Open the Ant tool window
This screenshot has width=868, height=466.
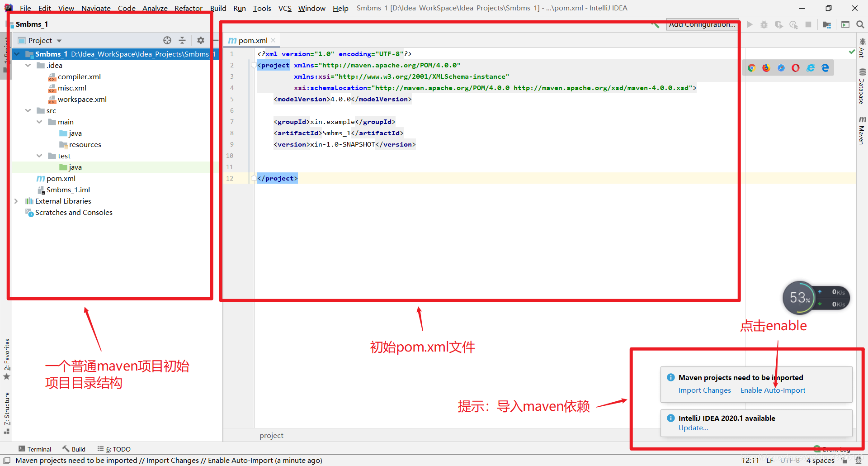862,48
